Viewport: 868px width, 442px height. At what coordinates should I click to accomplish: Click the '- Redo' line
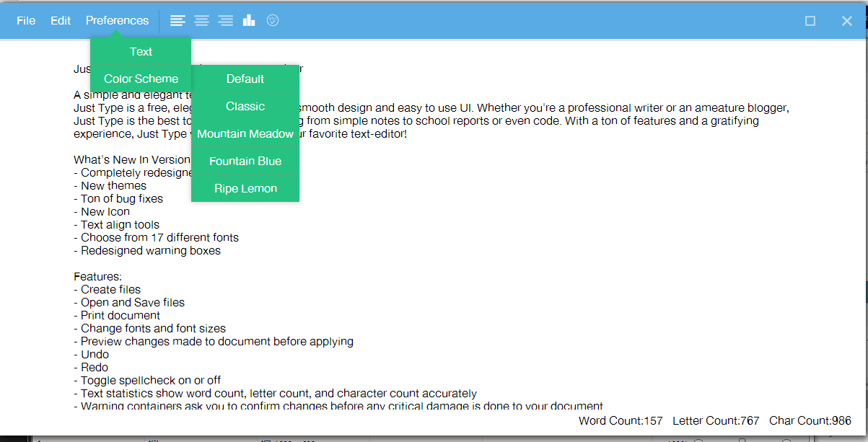click(92, 367)
